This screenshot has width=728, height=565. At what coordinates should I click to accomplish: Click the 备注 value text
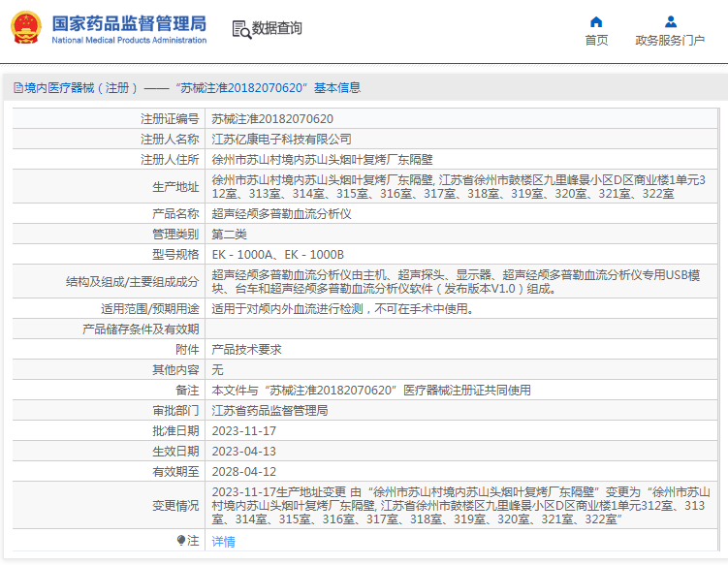pos(371,391)
